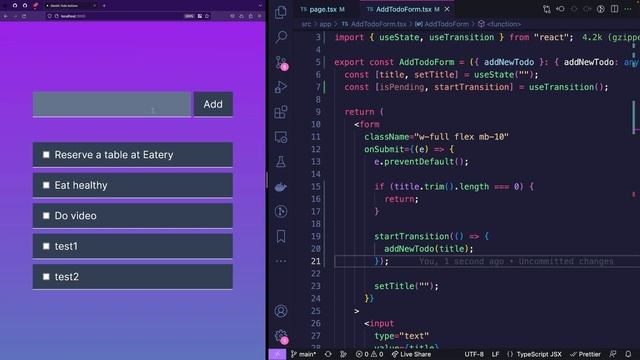Change LF line ending in status bar
This screenshot has width=640, height=360.
click(x=495, y=354)
